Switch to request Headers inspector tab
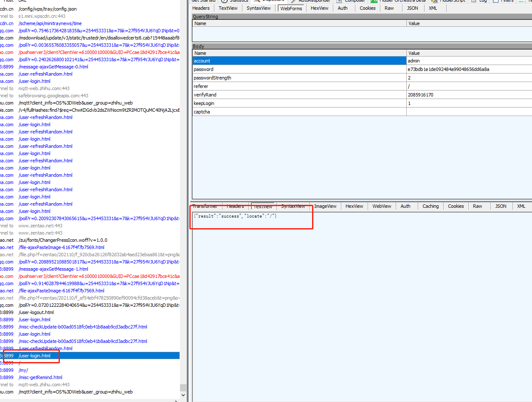The width and height of the screenshot is (532, 402). pos(201,8)
